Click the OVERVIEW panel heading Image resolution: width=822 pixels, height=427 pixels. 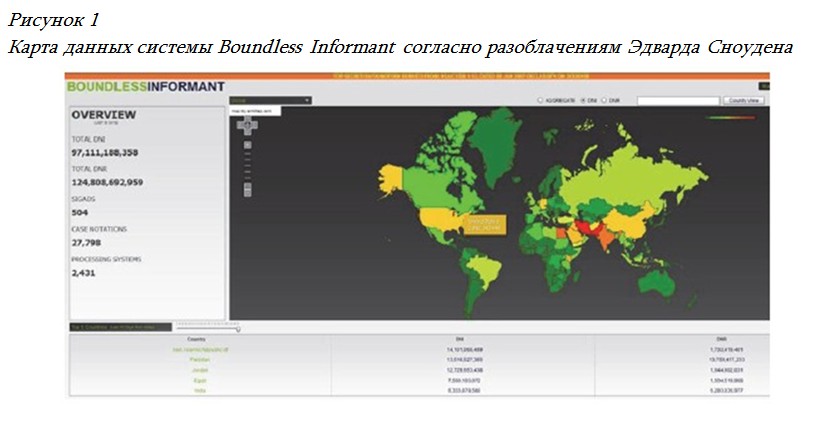coord(104,115)
